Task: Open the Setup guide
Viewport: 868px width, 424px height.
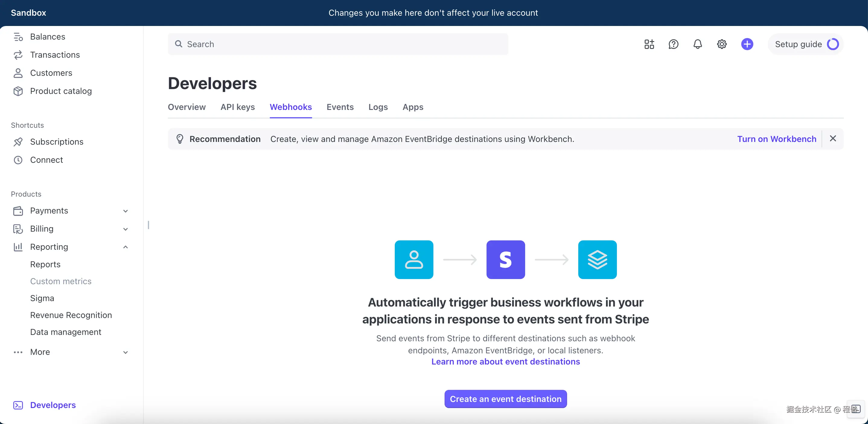Action: pos(806,44)
